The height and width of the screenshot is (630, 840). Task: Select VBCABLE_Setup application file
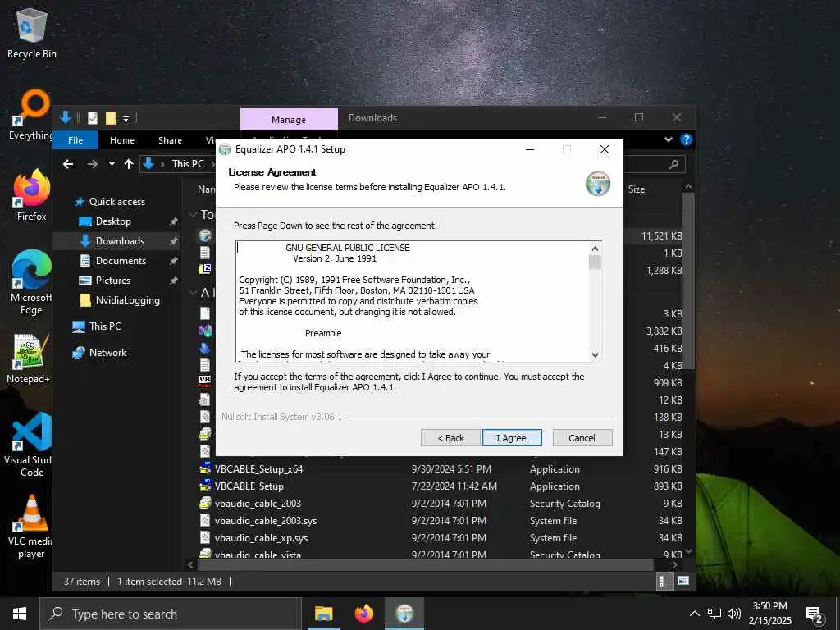coord(249,486)
